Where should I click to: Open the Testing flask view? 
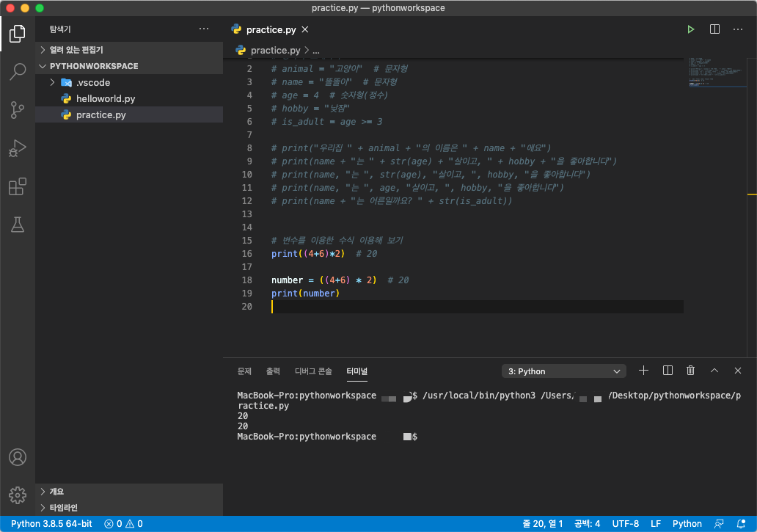[x=18, y=225]
